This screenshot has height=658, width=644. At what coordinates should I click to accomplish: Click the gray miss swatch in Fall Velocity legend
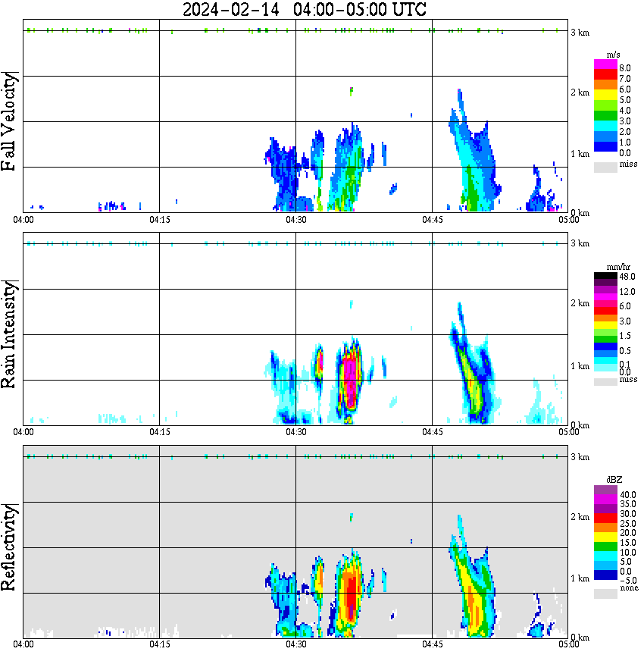605,167
